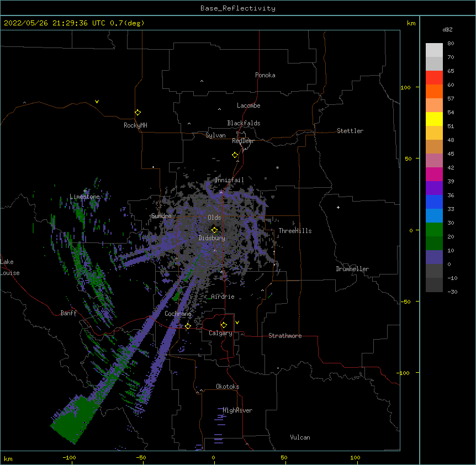Click the yellow diamond marker below Cochrane
The width and height of the screenshot is (476, 465).
pos(188,326)
